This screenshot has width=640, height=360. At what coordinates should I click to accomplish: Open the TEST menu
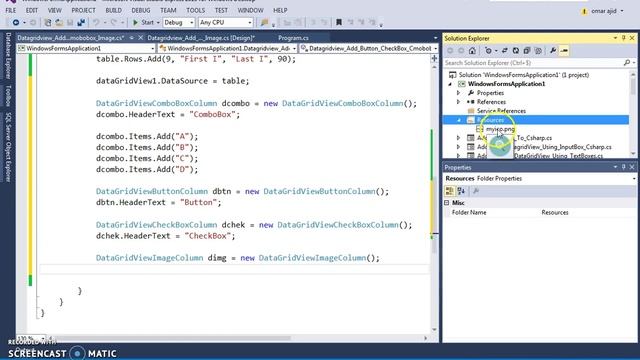click(221, 10)
